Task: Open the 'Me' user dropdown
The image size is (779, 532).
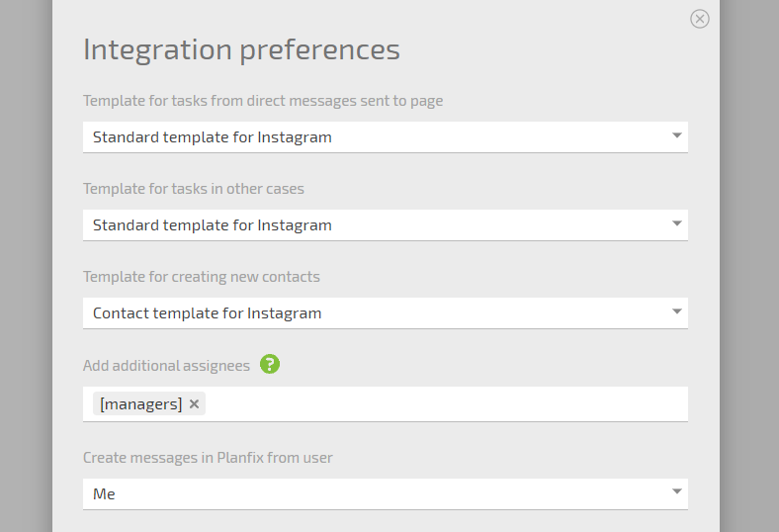Action: tap(386, 493)
